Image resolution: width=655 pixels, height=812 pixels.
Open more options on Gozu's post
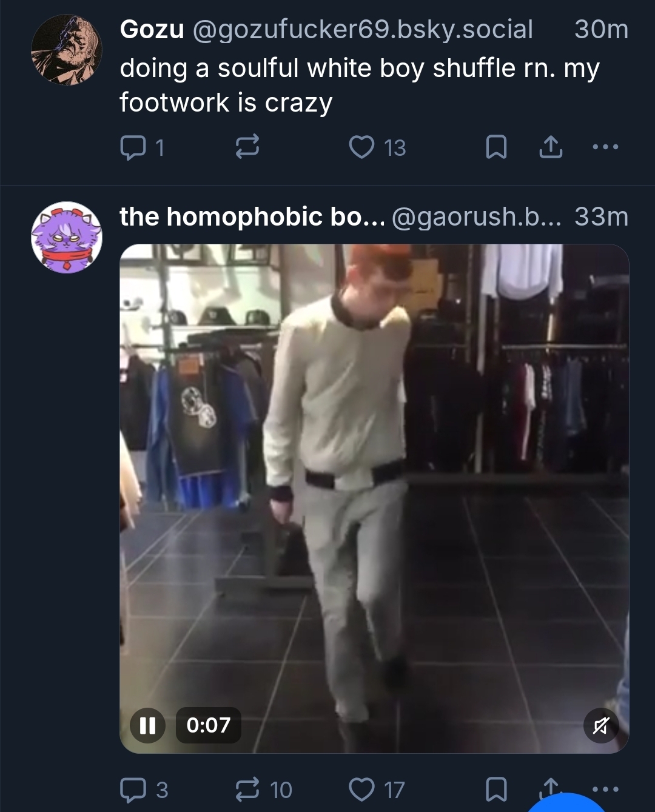click(x=605, y=147)
